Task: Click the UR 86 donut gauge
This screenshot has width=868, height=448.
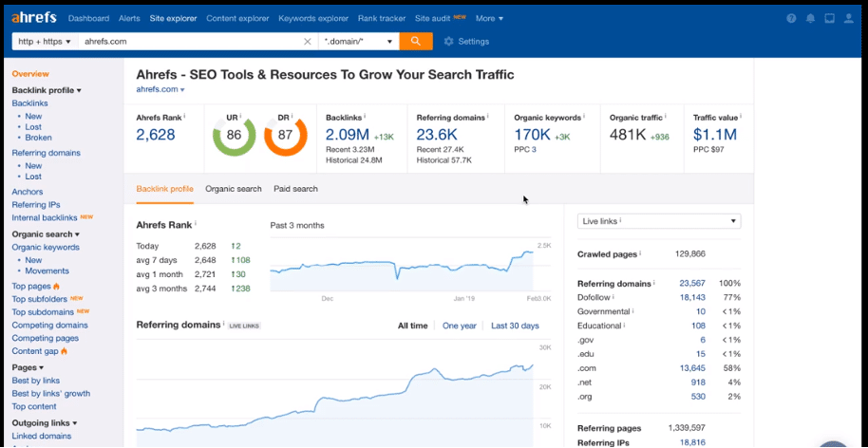Action: click(x=235, y=136)
